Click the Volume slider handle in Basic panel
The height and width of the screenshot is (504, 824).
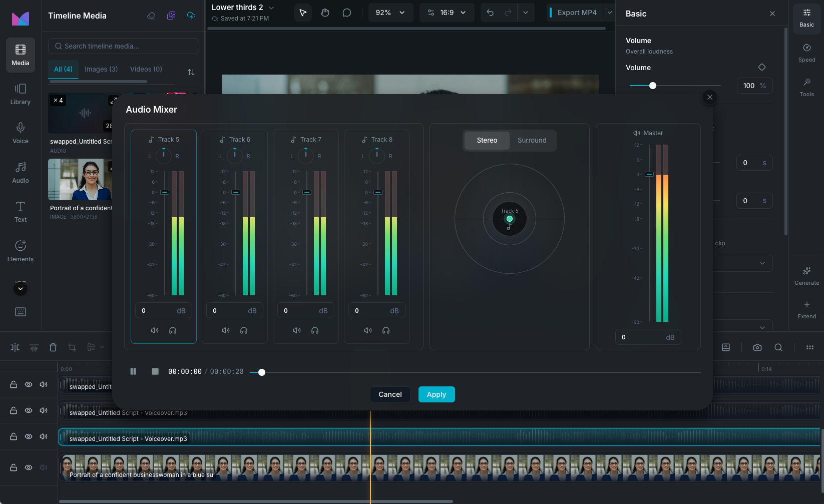(x=652, y=86)
